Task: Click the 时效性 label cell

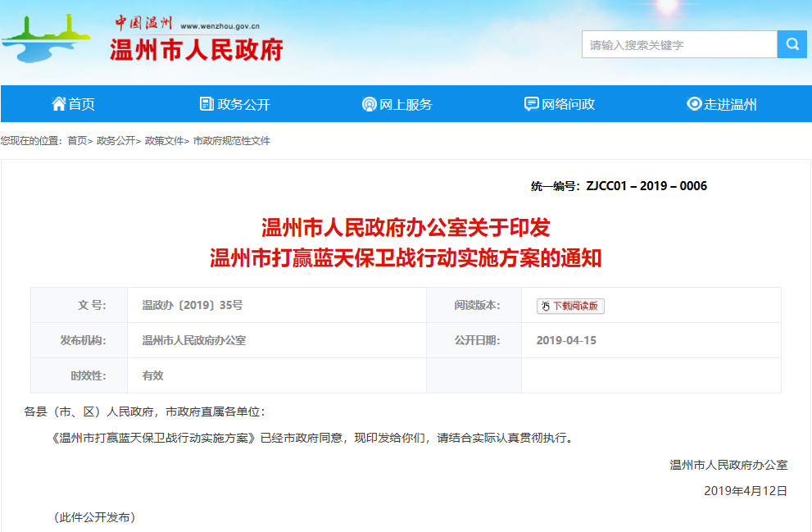Action: [79, 375]
